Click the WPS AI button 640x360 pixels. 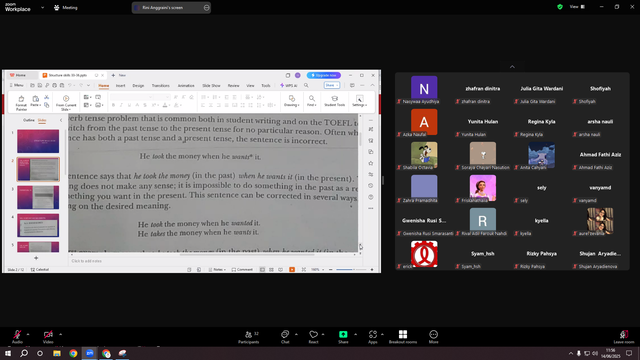click(x=289, y=86)
